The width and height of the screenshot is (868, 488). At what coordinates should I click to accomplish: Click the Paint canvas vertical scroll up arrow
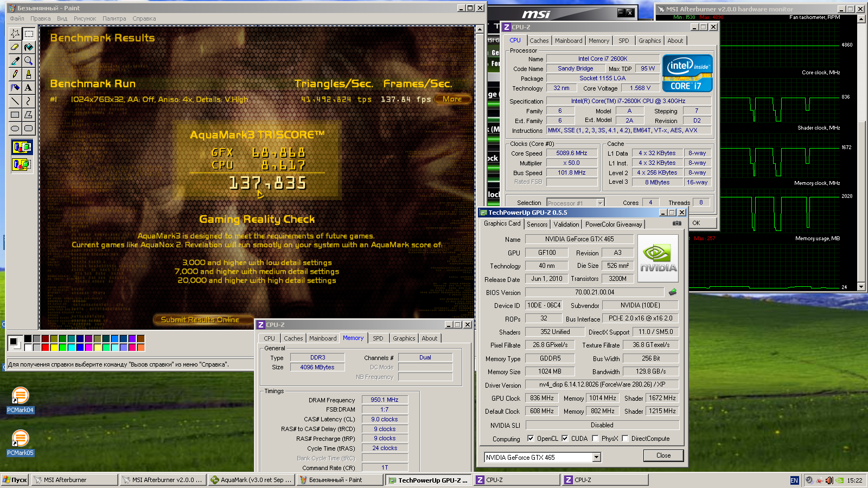click(x=480, y=29)
